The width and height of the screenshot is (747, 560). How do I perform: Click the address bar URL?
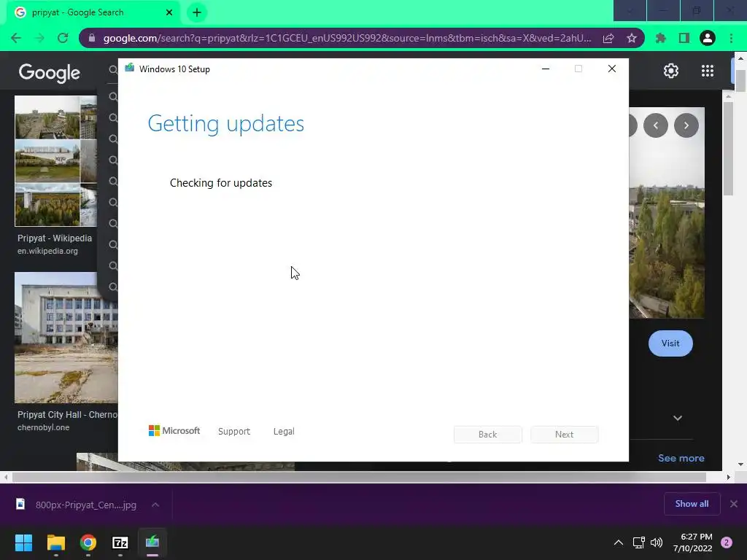[x=347, y=38]
